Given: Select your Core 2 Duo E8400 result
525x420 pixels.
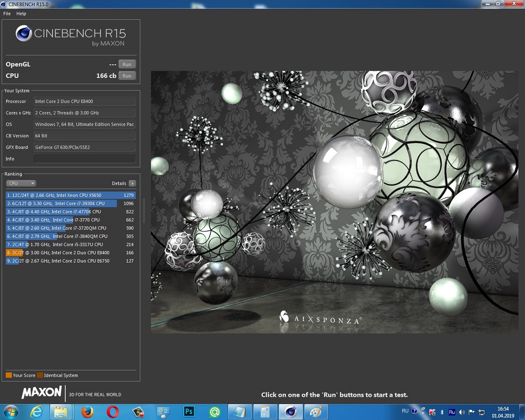Looking at the screenshot, I should [70, 253].
